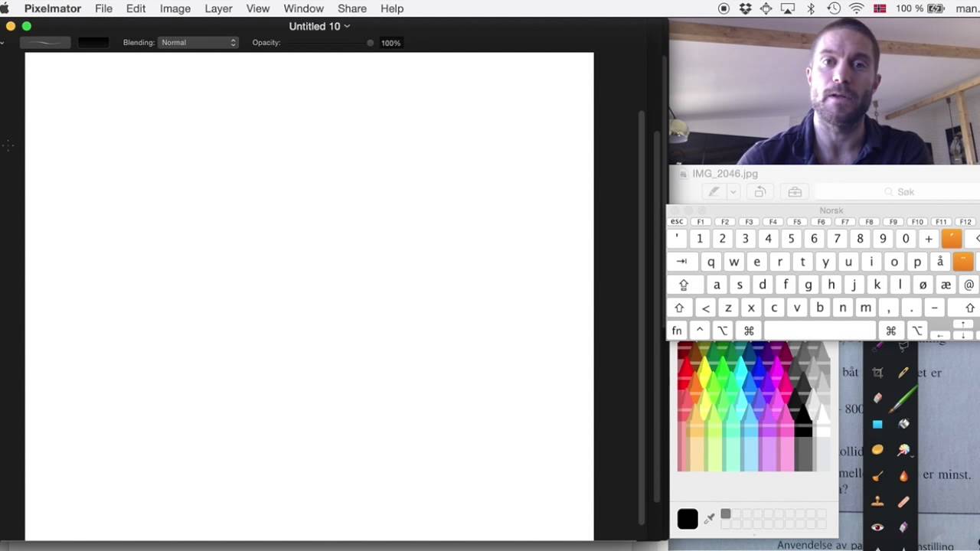Click the eyedropper in the Colors panel
This screenshot has height=551, width=980.
(710, 519)
